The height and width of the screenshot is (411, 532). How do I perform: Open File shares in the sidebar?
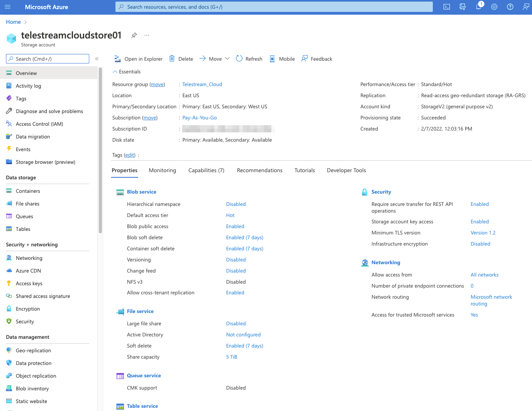tap(48, 204)
